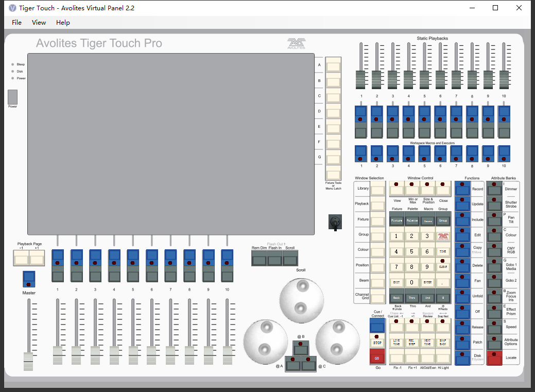The image size is (535, 392).
Task: Click the Library window selection button
Action: [378, 189]
